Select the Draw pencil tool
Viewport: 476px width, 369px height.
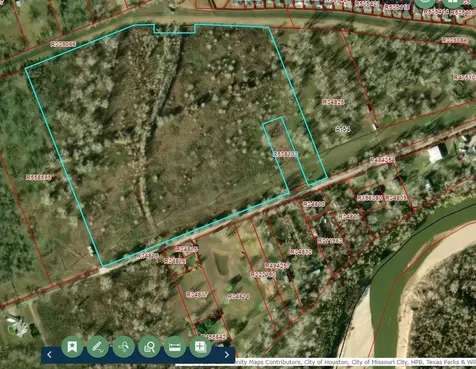[x=98, y=347]
